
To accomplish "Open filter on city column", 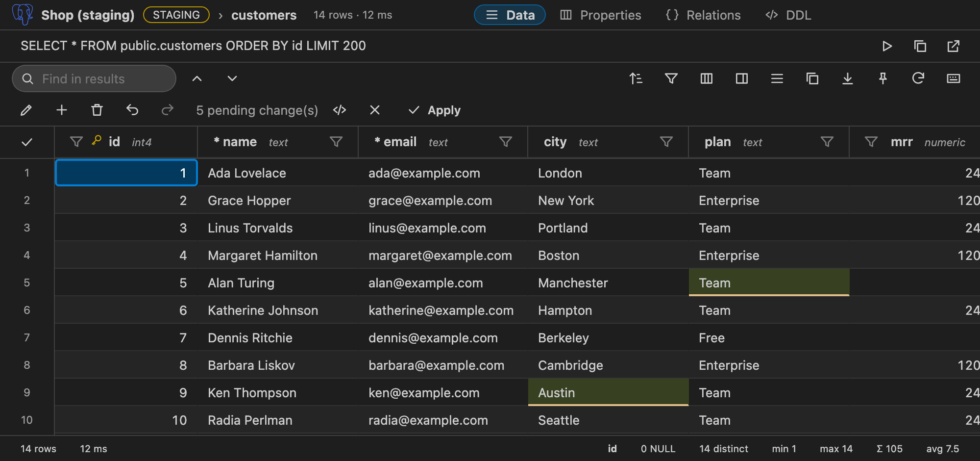I will (x=666, y=142).
